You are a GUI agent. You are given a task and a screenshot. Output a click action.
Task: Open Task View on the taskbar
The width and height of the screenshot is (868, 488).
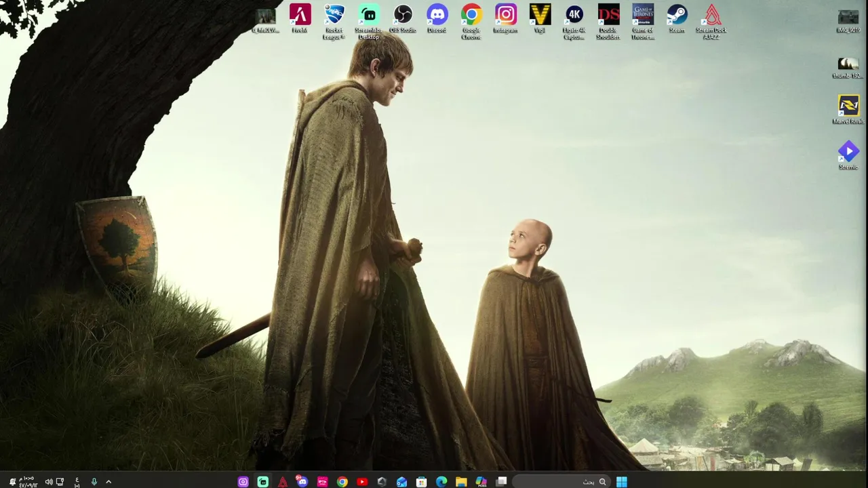pyautogui.click(x=502, y=482)
